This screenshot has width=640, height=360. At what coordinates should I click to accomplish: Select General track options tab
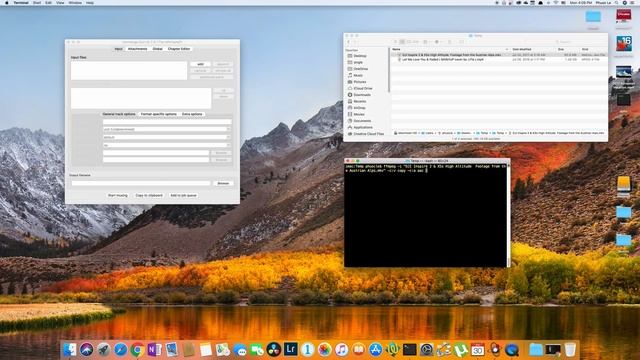pyautogui.click(x=119, y=114)
